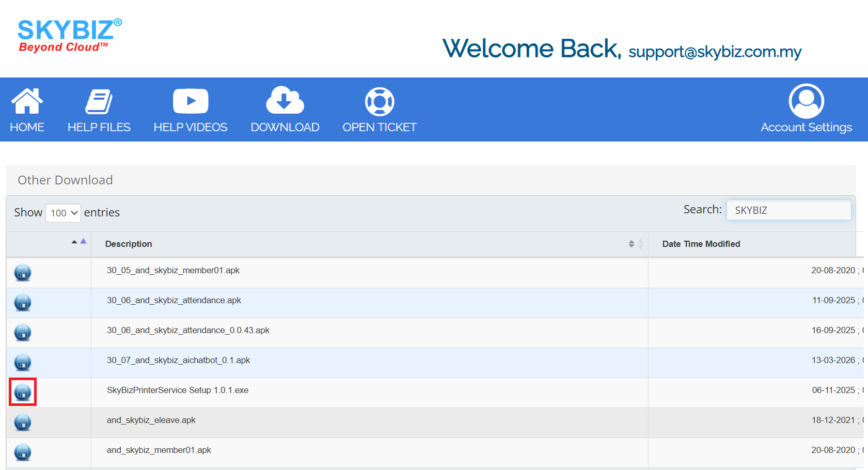868x470 pixels.
Task: Open Help Files book icon
Action: 99,101
